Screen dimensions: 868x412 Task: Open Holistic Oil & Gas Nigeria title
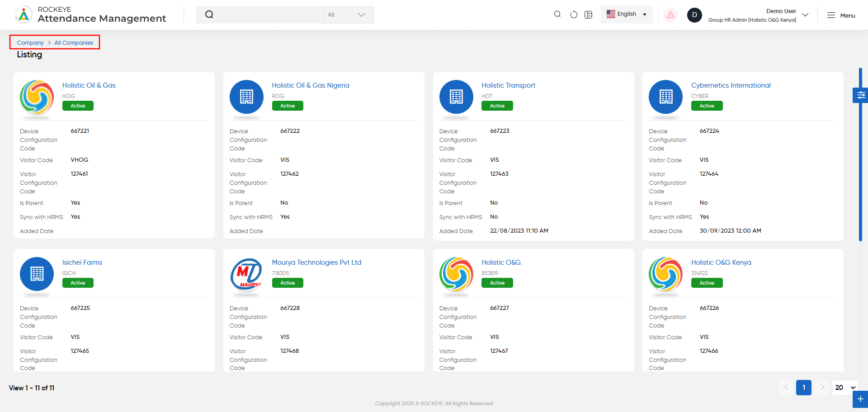pos(311,85)
